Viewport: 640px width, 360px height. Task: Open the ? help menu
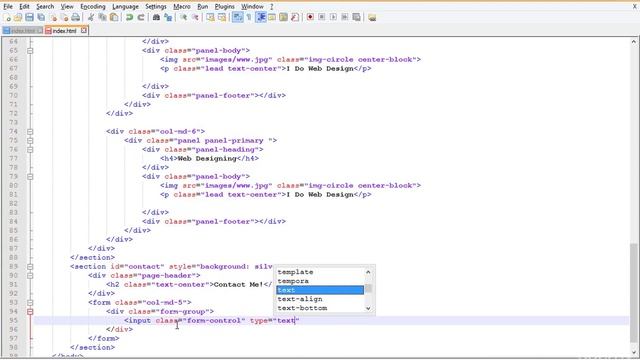coord(271,7)
